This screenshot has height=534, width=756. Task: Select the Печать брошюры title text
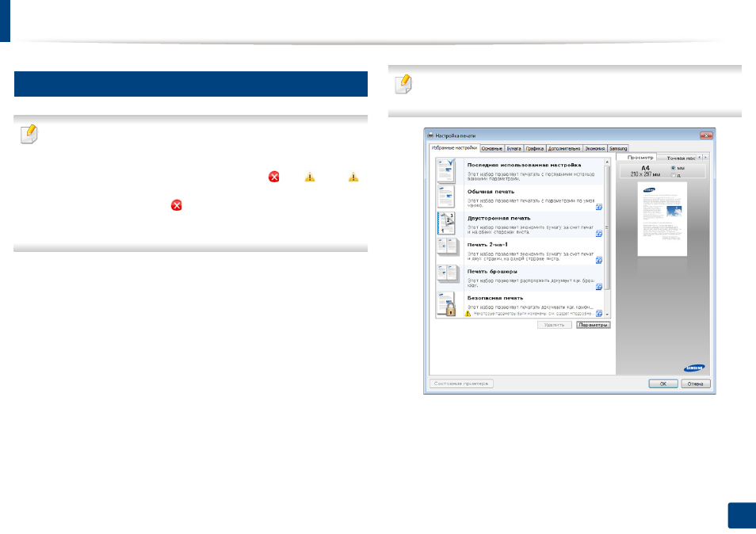click(x=492, y=271)
